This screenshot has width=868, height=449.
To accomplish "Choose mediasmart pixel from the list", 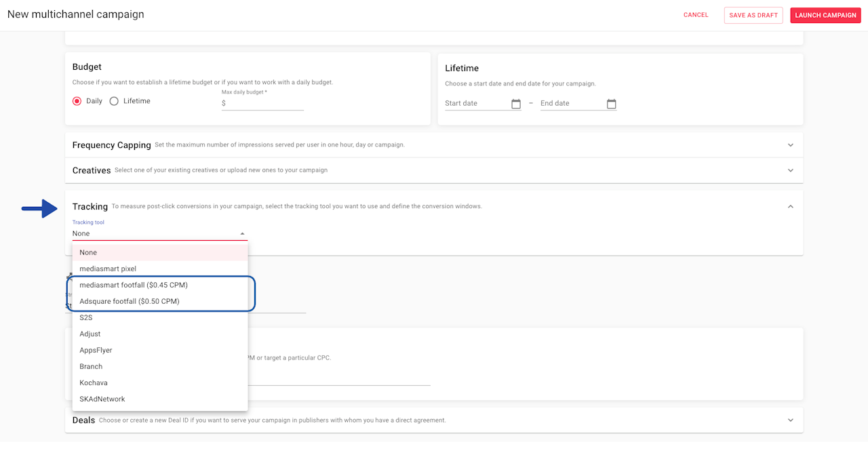I will click(x=108, y=269).
